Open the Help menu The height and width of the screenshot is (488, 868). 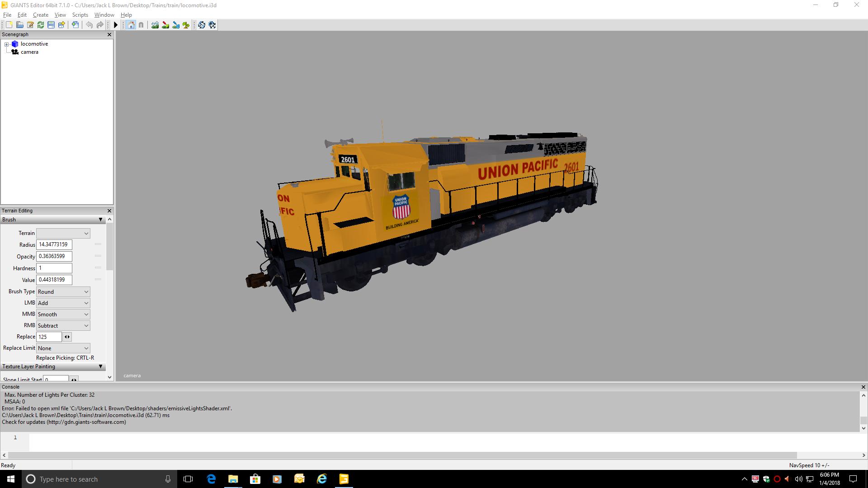tap(126, 15)
